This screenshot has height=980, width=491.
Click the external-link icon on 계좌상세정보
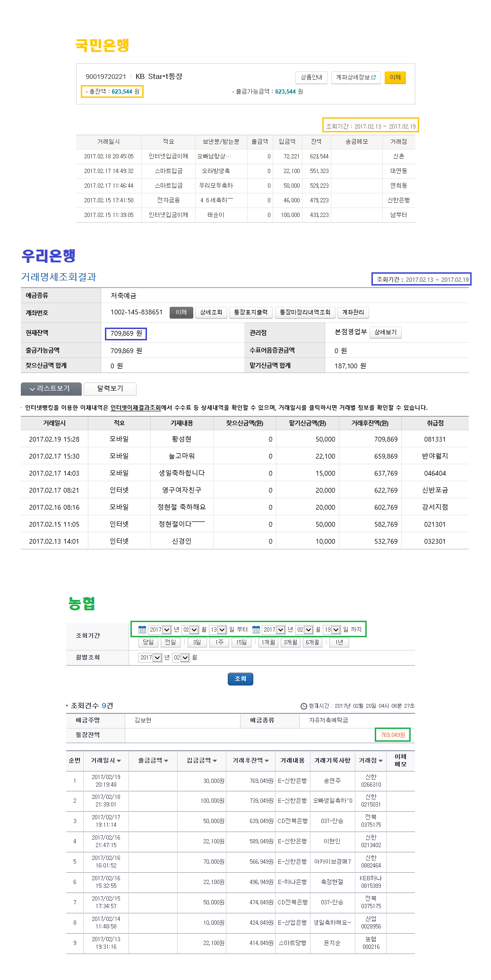click(x=373, y=77)
